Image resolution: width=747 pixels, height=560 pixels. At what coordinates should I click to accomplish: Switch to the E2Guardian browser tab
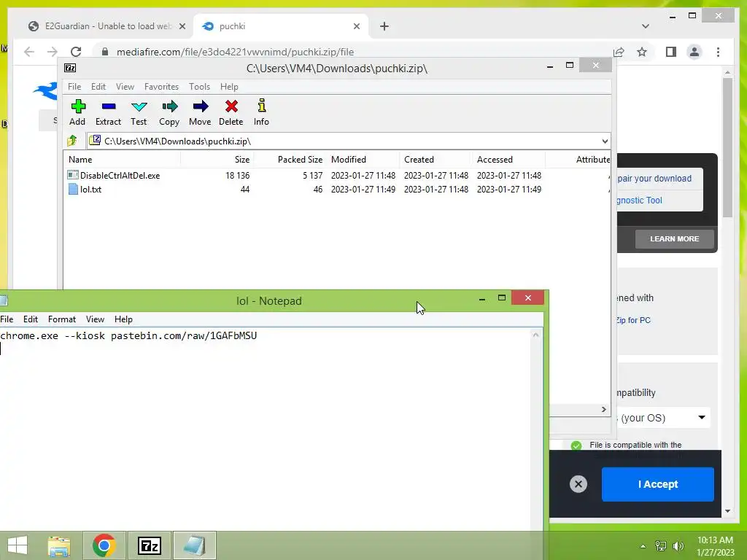107,26
